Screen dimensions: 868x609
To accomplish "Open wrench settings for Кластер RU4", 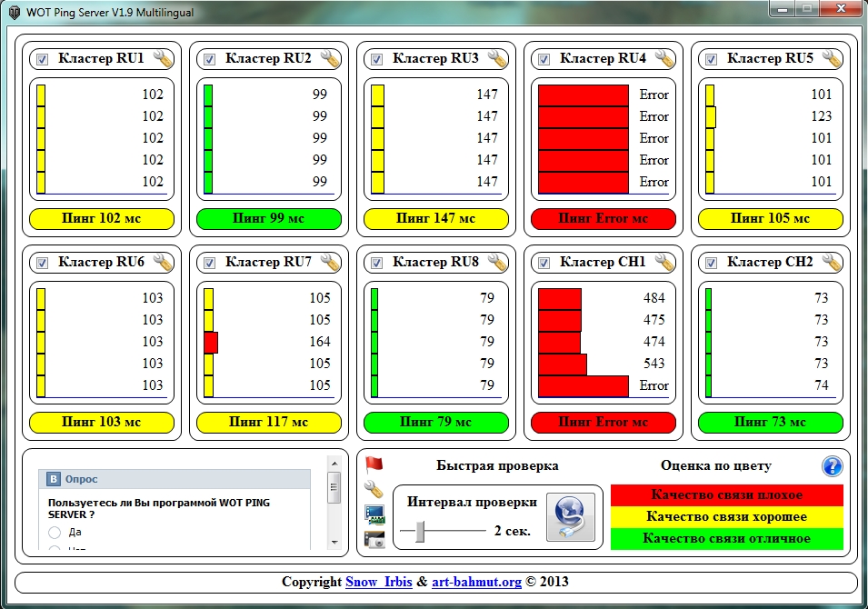I will coord(664,59).
